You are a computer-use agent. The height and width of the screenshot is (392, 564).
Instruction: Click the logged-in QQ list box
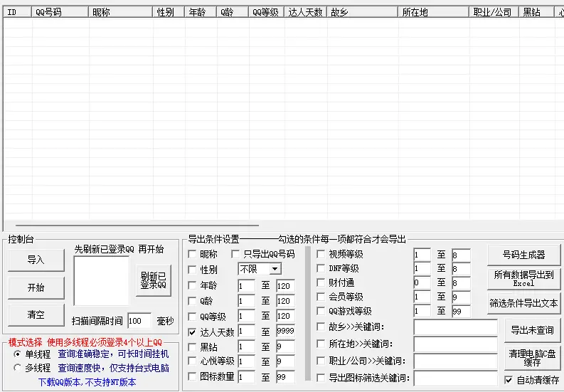102,281
